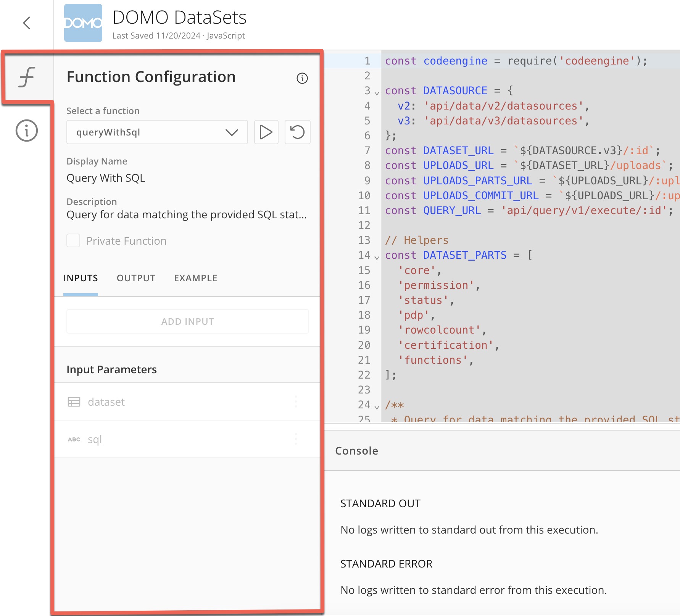Click the info icon next to Function Configuration
Screen dimensions: 680x616
pos(301,78)
